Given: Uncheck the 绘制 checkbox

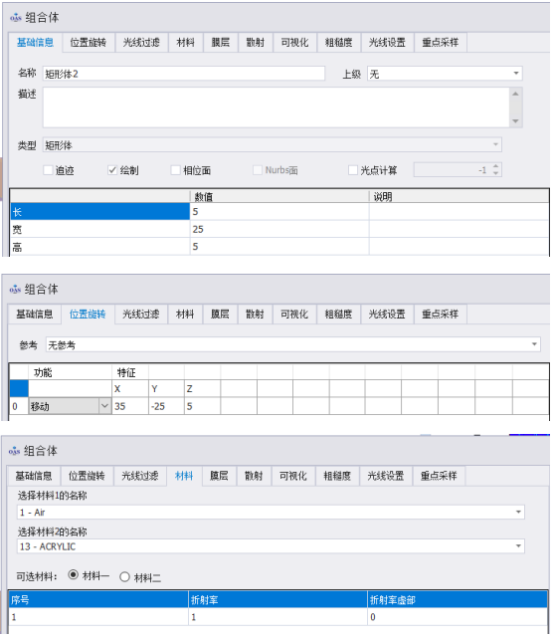Looking at the screenshot, I should 112,170.
